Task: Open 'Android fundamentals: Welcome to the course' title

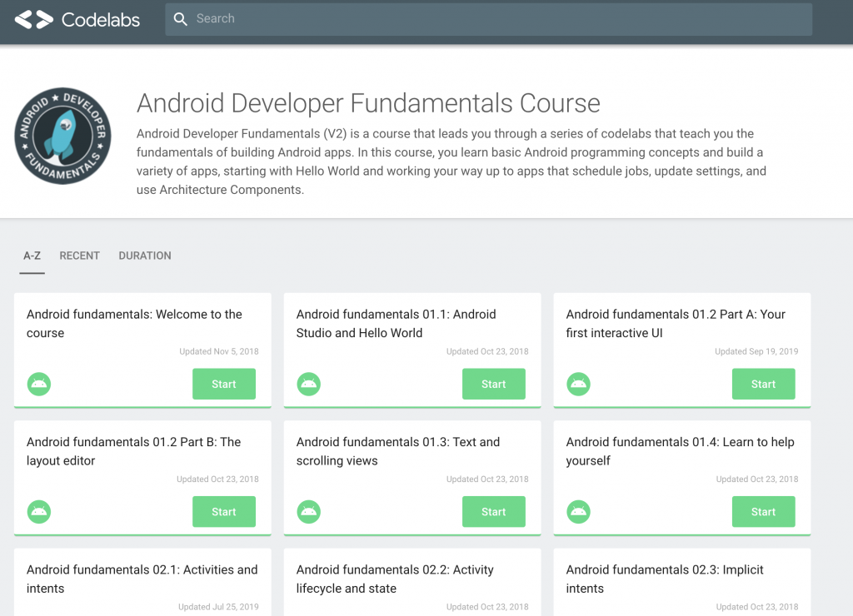Action: 134,324
